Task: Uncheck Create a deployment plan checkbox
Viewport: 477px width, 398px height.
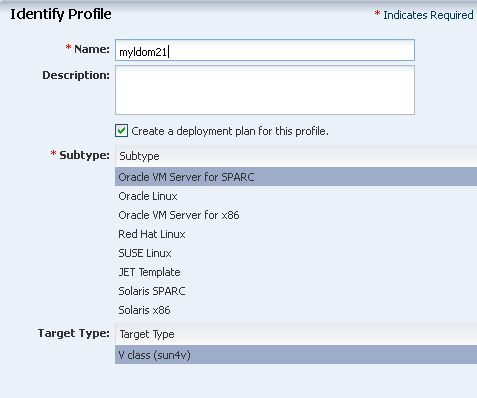Action: (x=121, y=131)
